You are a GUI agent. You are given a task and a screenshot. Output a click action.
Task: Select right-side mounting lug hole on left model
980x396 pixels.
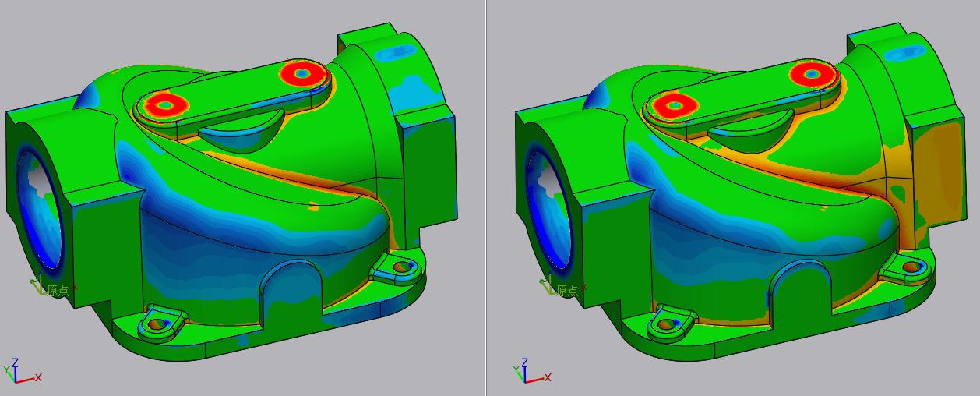coord(402,267)
